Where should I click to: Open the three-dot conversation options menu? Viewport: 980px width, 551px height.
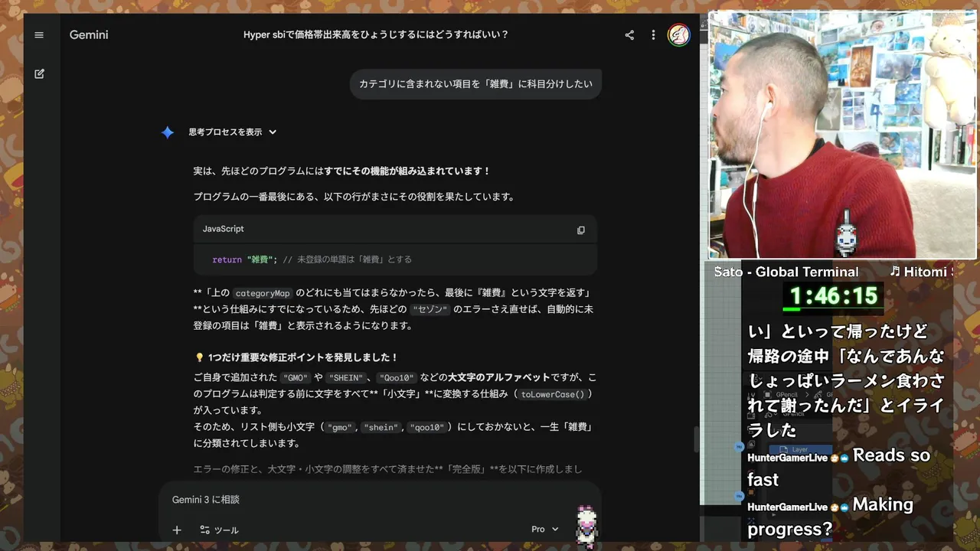pyautogui.click(x=653, y=35)
